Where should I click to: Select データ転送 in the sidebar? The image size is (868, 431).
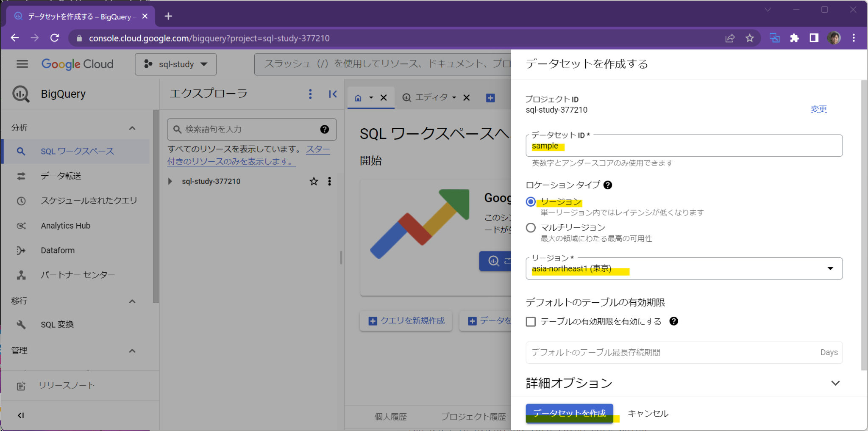61,176
